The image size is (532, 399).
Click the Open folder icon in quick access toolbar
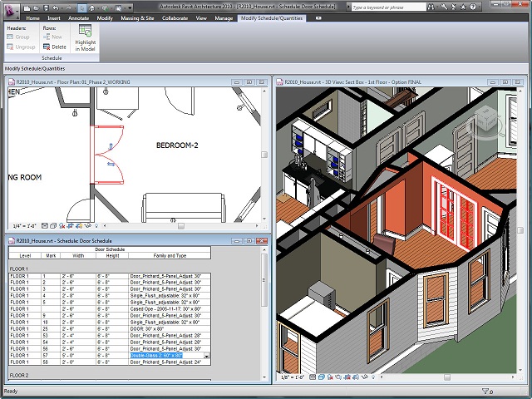[36, 8]
